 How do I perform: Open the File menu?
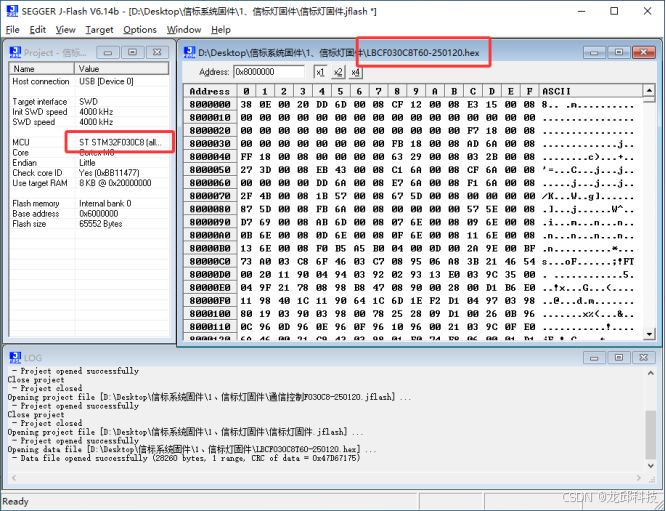pyautogui.click(x=13, y=30)
